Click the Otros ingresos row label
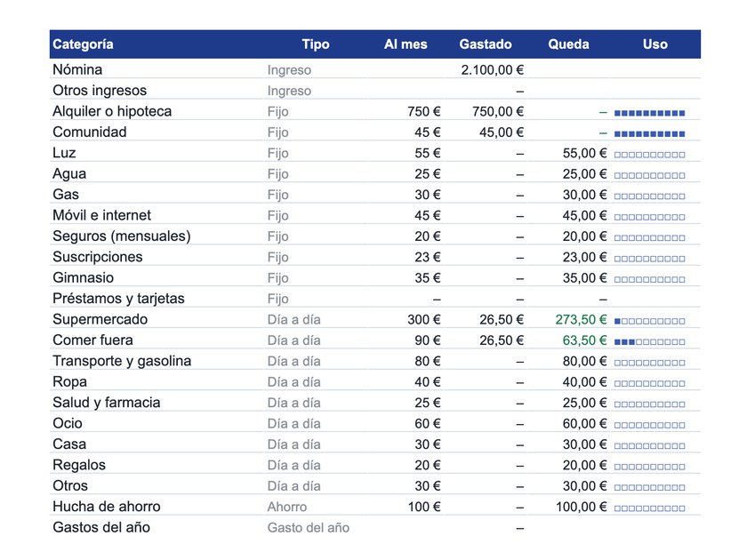The width and height of the screenshot is (747, 560). point(100,91)
